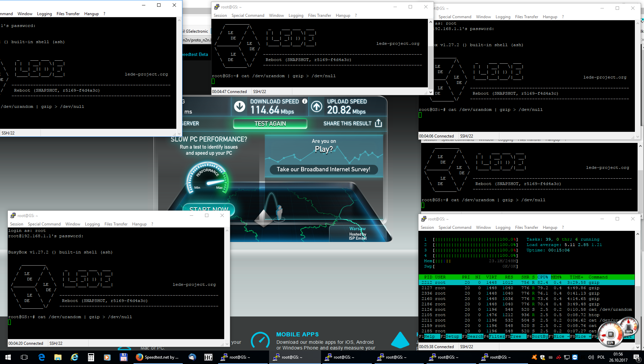Open Logging menu in top-right terminal window
This screenshot has width=644, height=364.
(x=503, y=17)
